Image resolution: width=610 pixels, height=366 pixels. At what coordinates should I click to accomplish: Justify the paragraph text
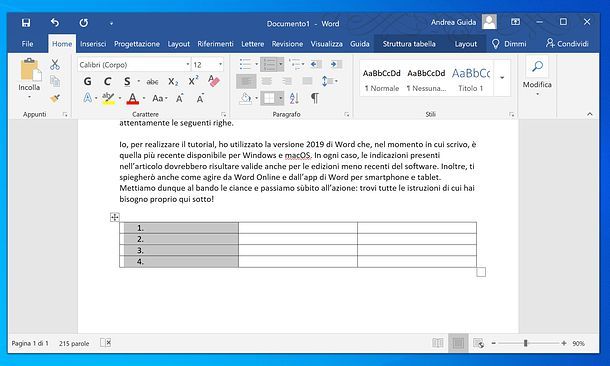click(x=307, y=81)
